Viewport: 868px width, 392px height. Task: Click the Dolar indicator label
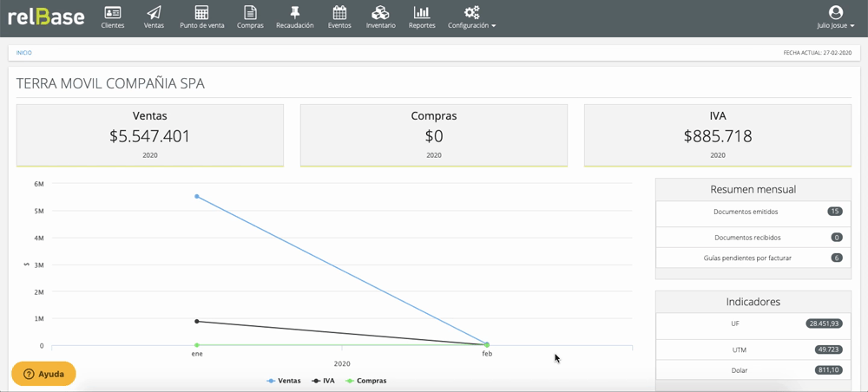(740, 369)
